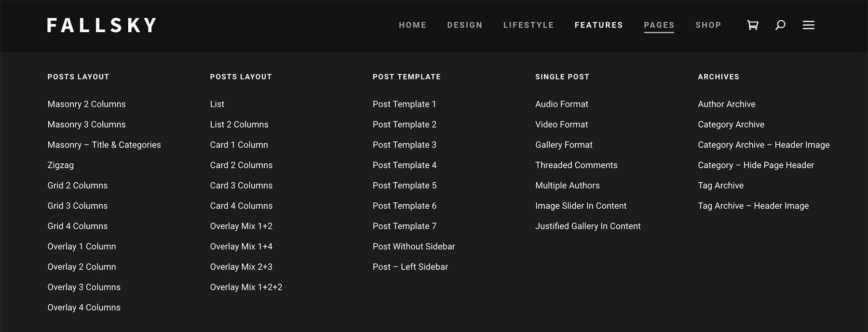Open the Audio Format single post

point(561,104)
